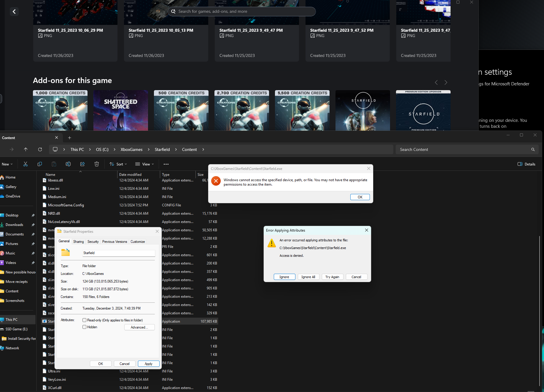
Task: Enable the Read-only attribute checkbox
Action: pos(85,320)
